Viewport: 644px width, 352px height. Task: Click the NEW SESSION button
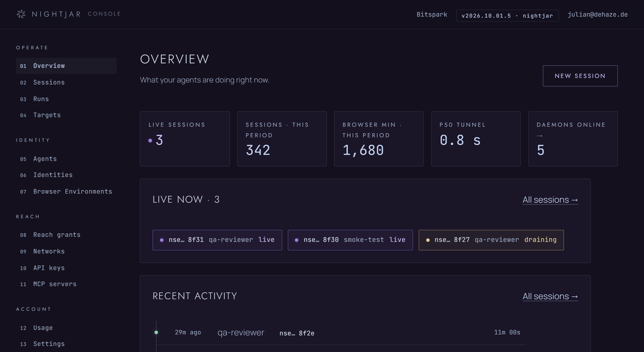(x=580, y=76)
